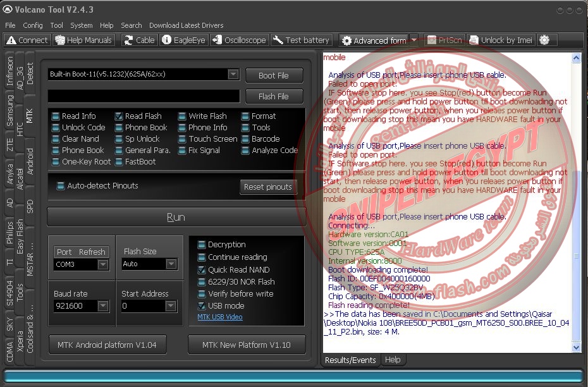Click the Advanced form gear button

pyautogui.click(x=374, y=40)
